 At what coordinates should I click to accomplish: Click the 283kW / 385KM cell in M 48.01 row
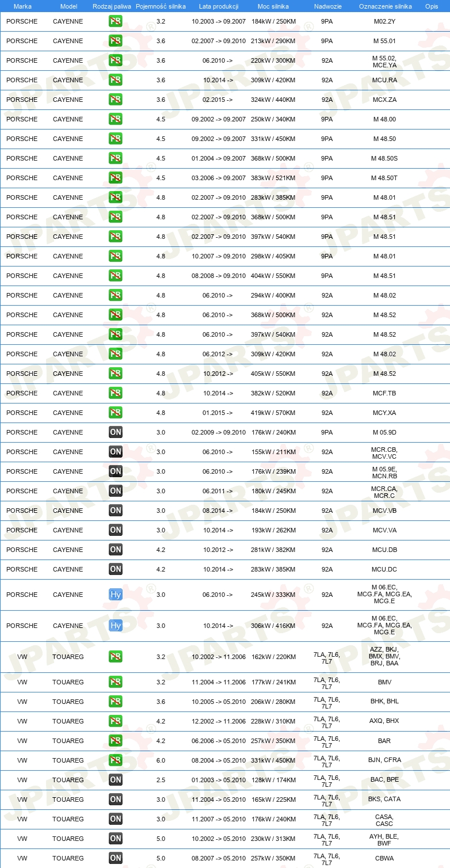(x=273, y=197)
